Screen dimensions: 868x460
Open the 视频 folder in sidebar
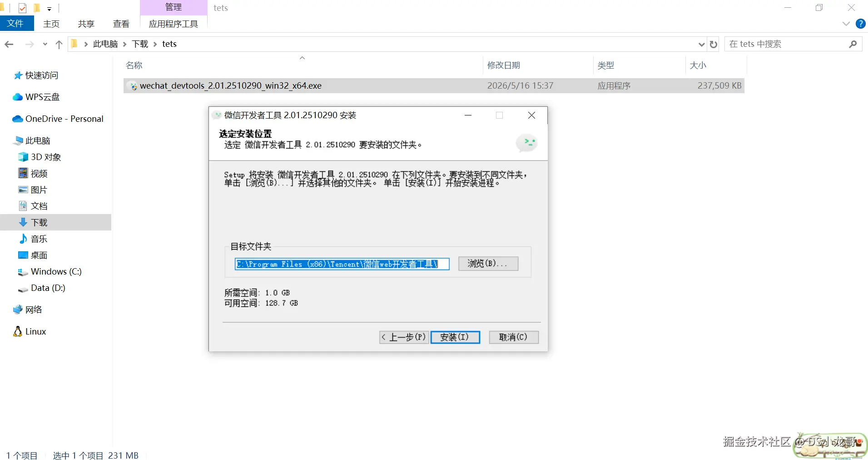[33, 174]
